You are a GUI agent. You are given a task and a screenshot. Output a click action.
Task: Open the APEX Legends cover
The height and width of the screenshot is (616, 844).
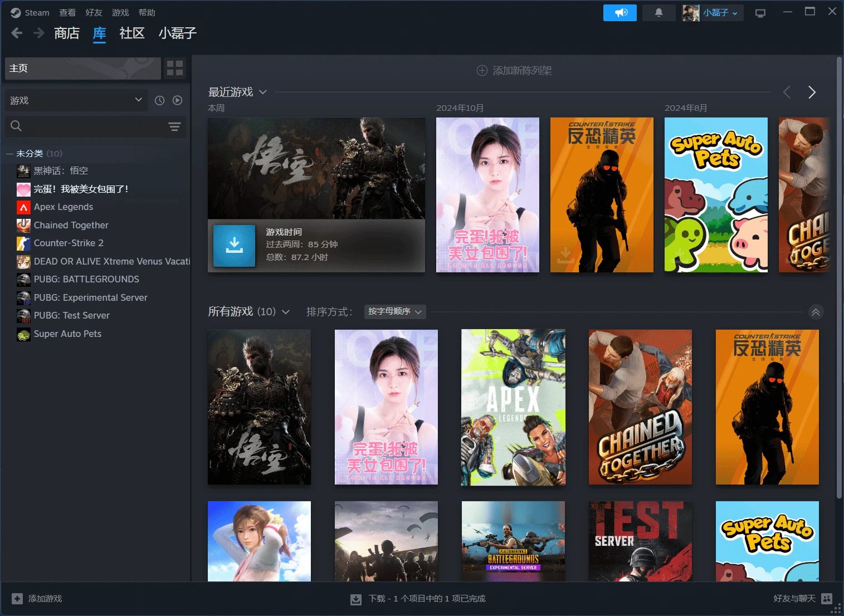(513, 407)
